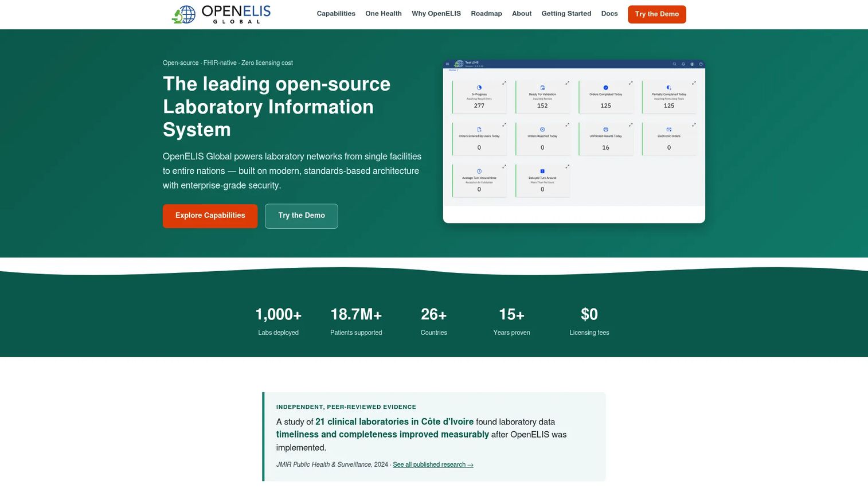
Task: Expand the Orders Entered By Users Today card
Action: click(505, 125)
